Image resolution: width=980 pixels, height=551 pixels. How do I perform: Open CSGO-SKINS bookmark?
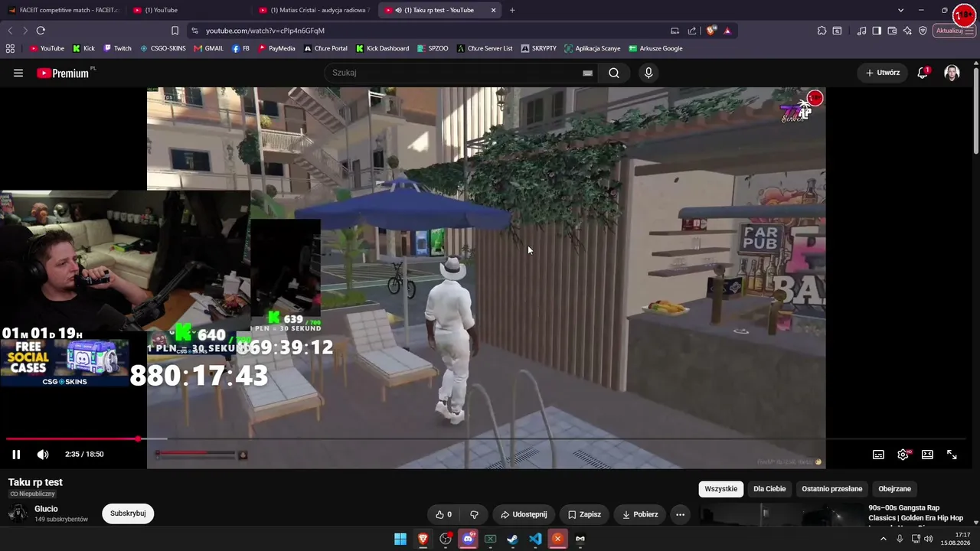(x=163, y=48)
